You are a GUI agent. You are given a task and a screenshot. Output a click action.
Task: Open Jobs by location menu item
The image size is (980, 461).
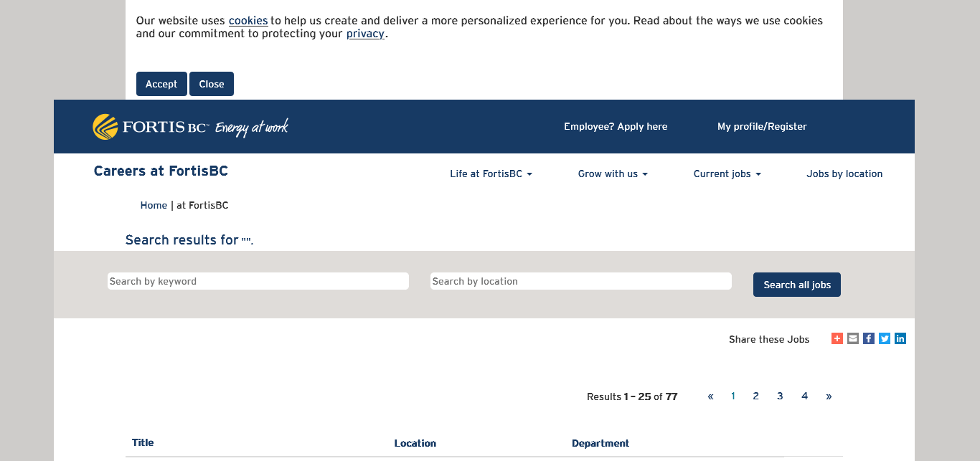844,174
